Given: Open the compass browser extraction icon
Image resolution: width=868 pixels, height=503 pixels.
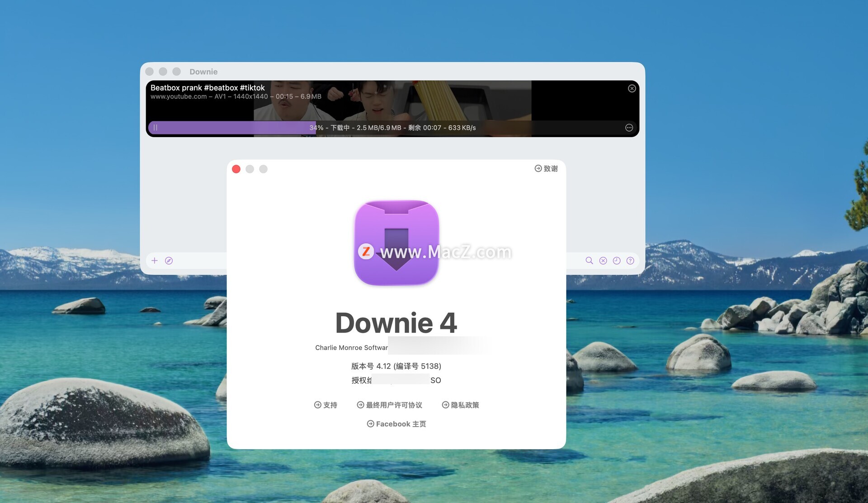Looking at the screenshot, I should [169, 261].
